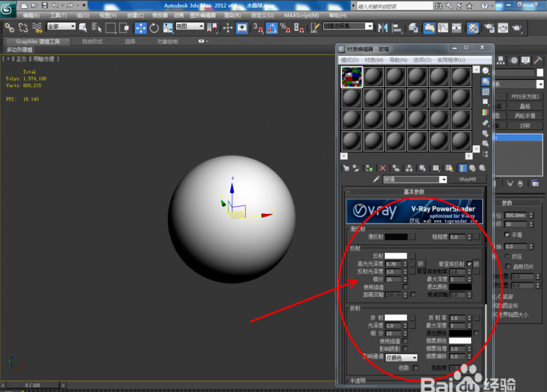Open the Hierarchy command panel tab
This screenshot has width=547, height=392.
[501, 60]
